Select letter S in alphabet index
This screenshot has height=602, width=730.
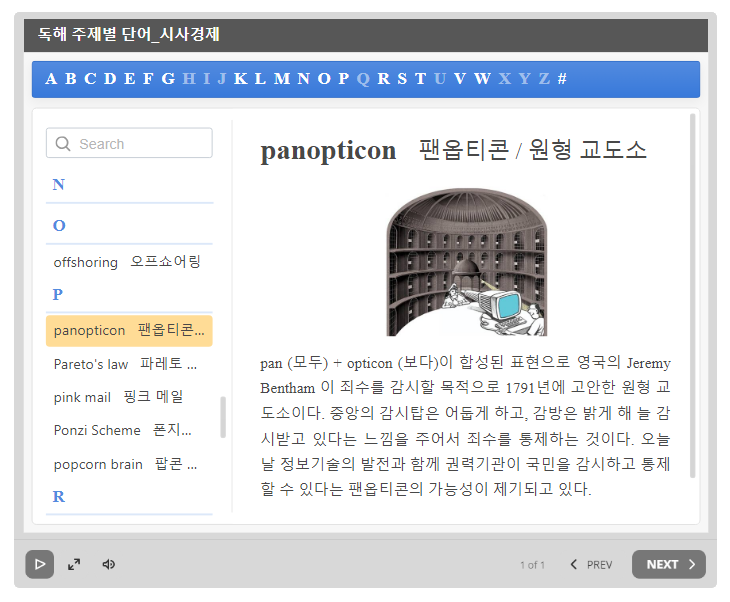point(401,79)
